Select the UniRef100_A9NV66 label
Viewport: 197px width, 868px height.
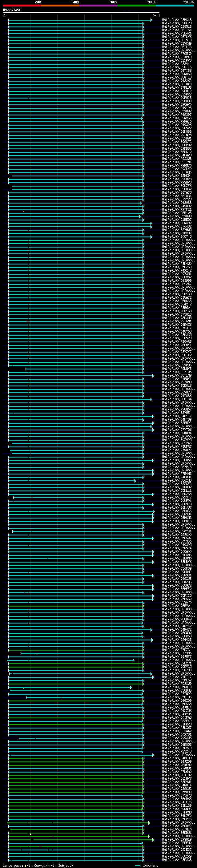point(177,118)
